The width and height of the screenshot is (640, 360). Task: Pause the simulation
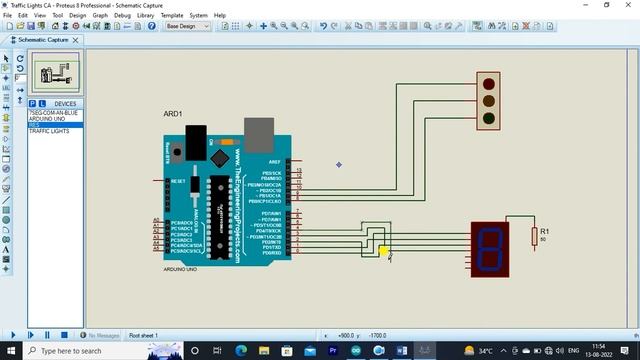[47, 335]
